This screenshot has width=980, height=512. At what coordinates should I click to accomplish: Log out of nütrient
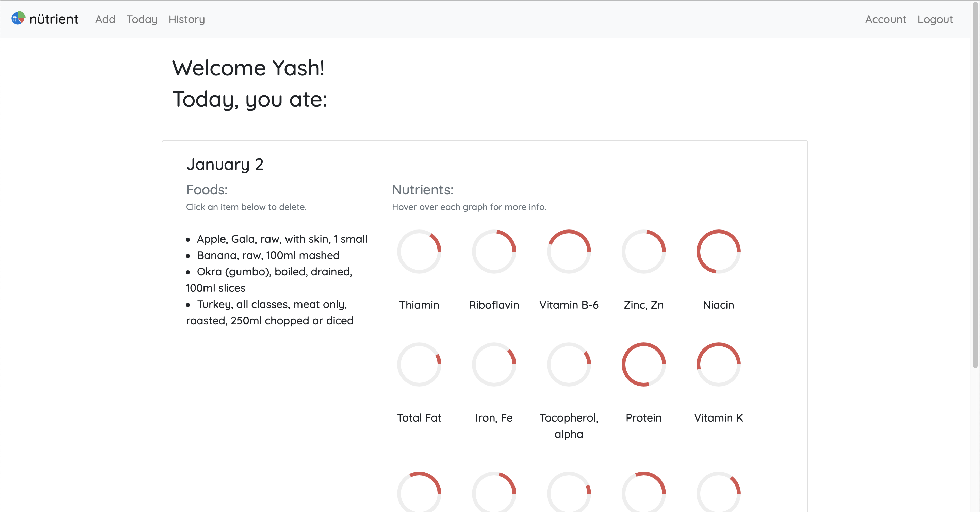(x=935, y=19)
